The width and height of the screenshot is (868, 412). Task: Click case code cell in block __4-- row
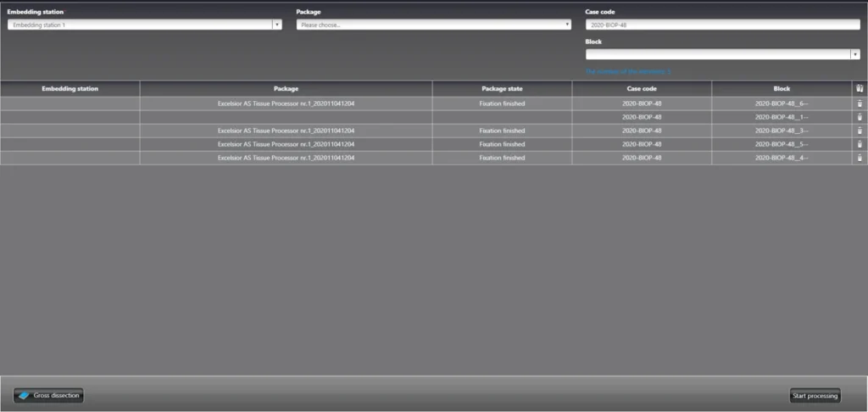coord(642,158)
